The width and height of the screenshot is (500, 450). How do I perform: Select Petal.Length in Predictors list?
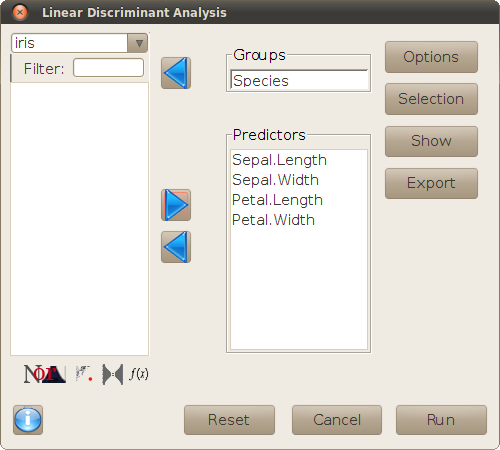[277, 200]
